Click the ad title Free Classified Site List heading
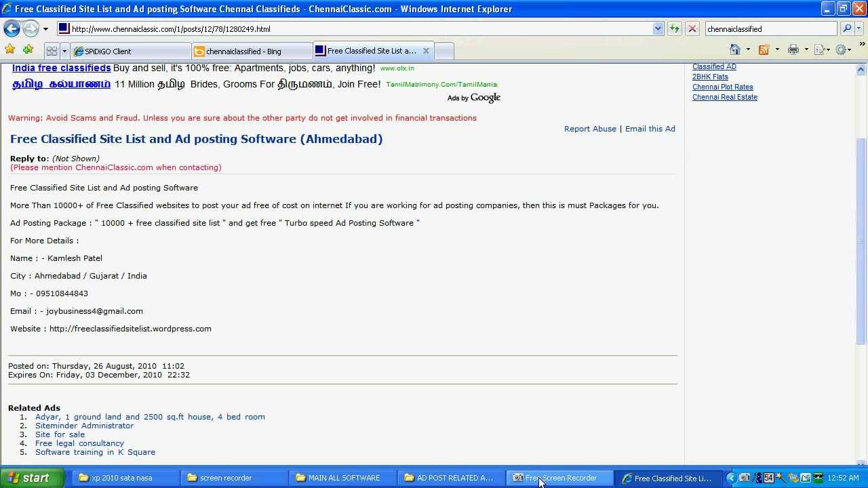 (196, 139)
